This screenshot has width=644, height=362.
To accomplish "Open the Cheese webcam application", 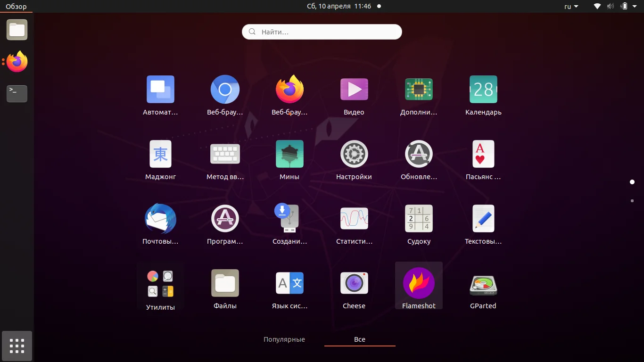I will point(354,283).
